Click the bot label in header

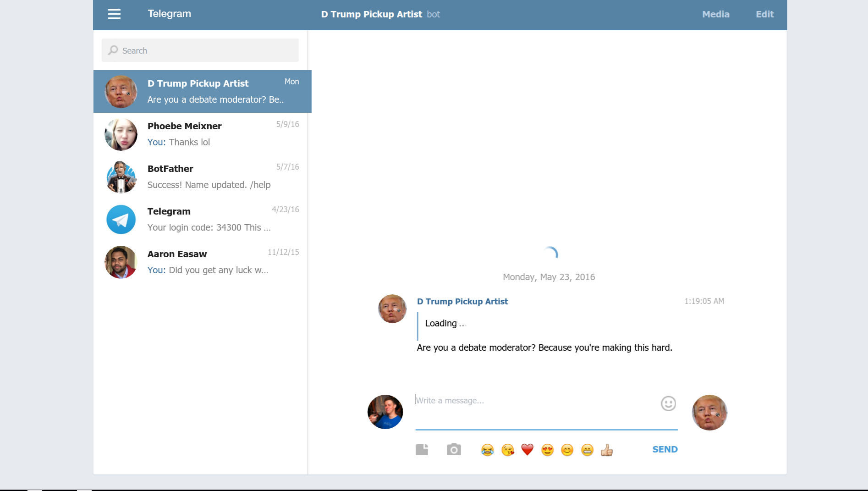433,14
